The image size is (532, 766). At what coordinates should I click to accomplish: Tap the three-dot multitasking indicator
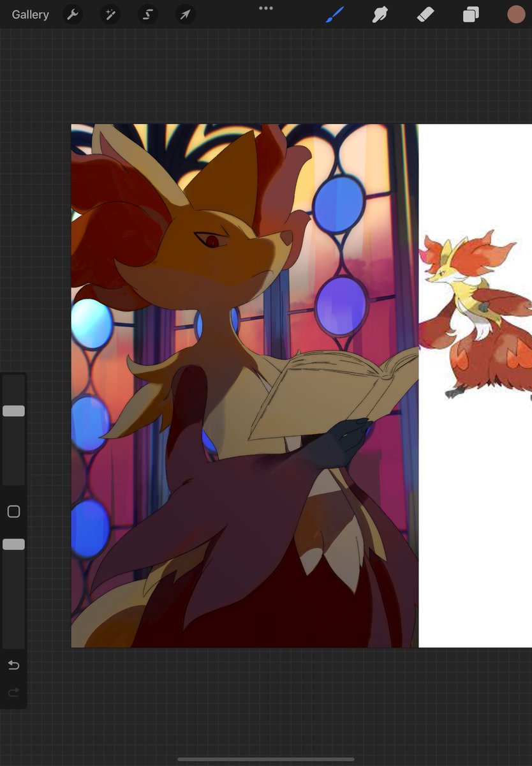coord(266,8)
